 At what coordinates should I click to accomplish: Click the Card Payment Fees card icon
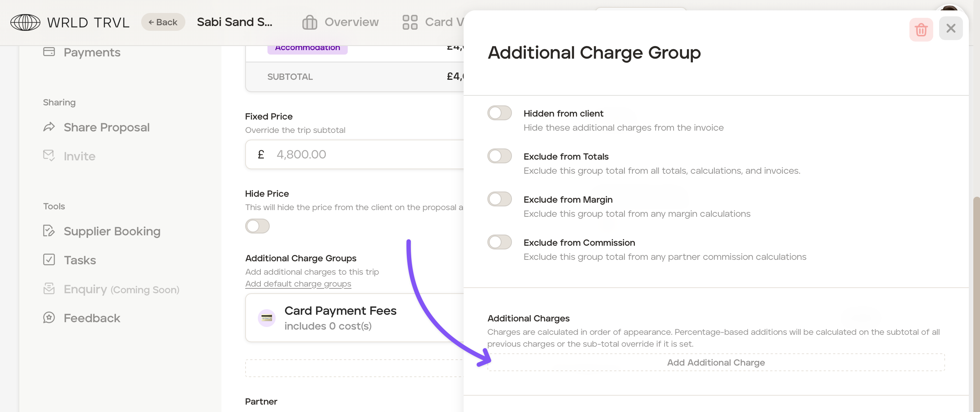pyautogui.click(x=267, y=318)
